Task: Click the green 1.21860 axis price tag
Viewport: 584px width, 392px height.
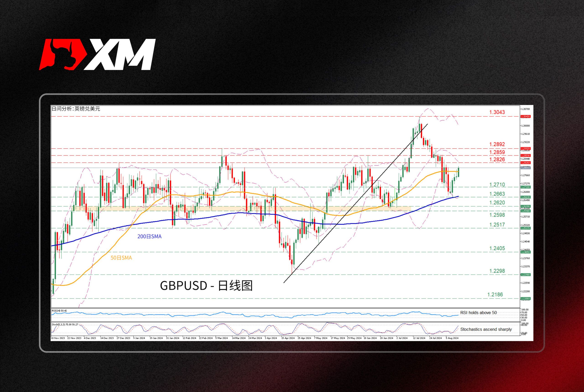Action: 525,299
